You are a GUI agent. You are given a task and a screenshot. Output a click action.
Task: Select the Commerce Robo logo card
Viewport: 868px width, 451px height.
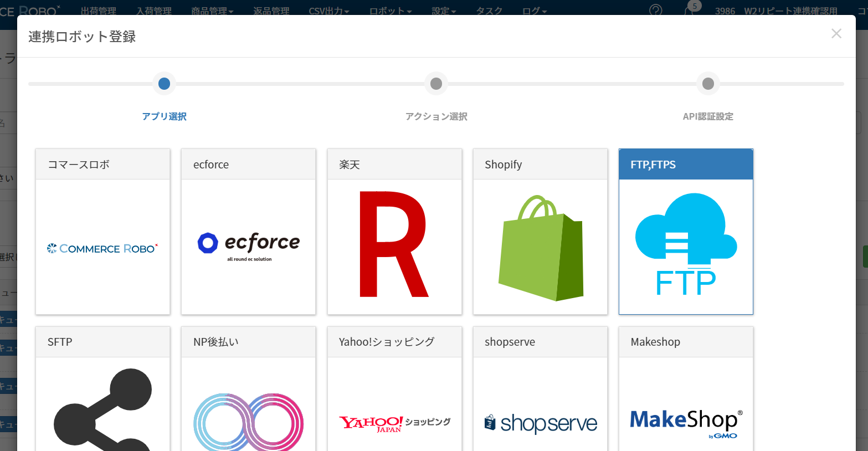[x=102, y=248]
